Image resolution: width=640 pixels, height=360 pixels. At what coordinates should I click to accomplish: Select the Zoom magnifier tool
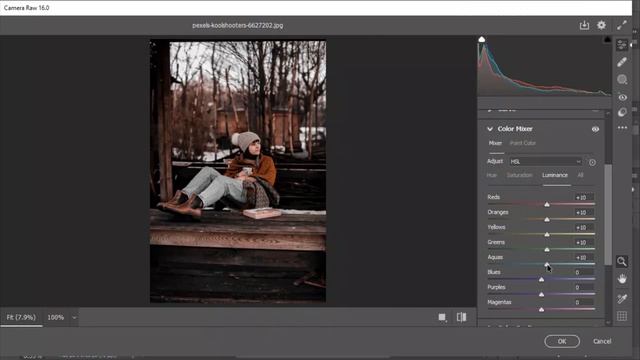(x=622, y=262)
